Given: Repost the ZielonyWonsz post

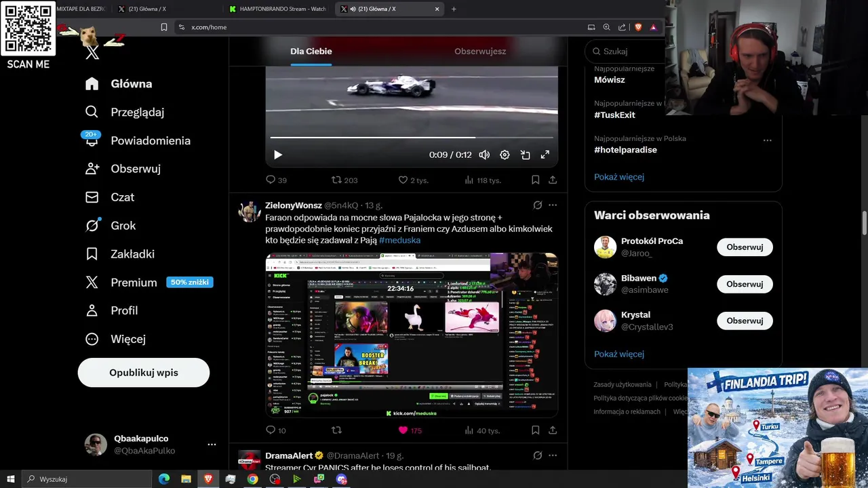Looking at the screenshot, I should click(x=336, y=430).
